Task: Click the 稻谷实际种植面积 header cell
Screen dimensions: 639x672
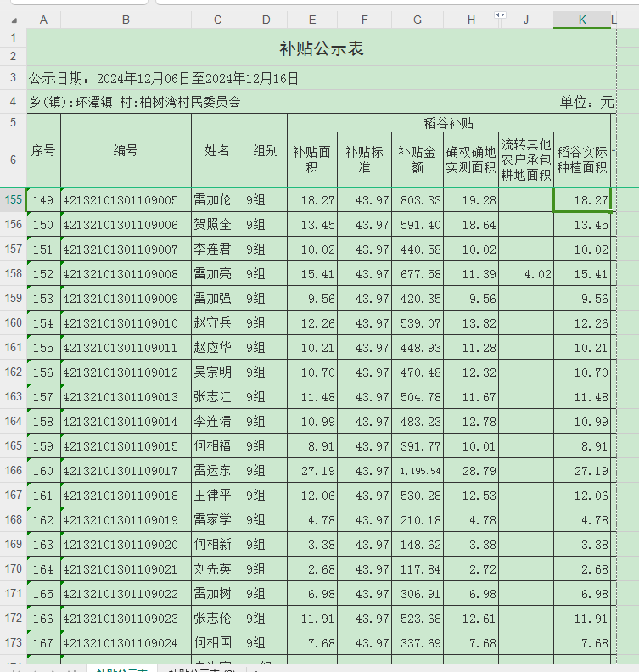Action: [x=582, y=160]
